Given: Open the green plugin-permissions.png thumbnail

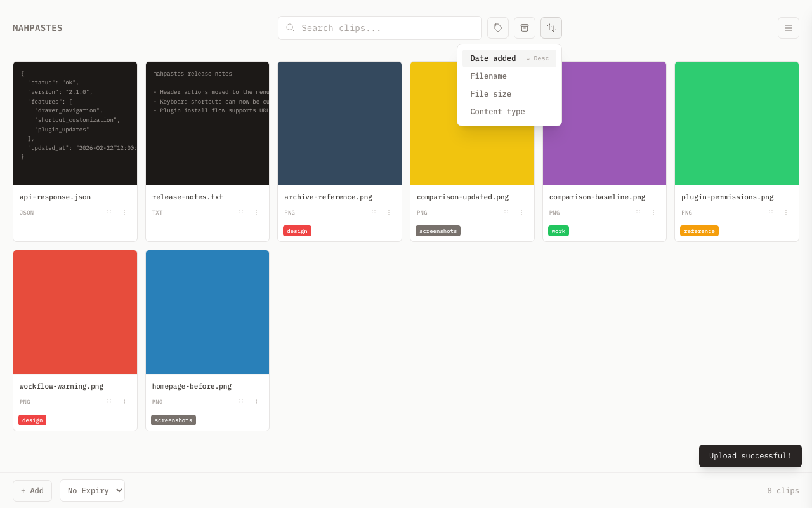Looking at the screenshot, I should click(x=737, y=123).
